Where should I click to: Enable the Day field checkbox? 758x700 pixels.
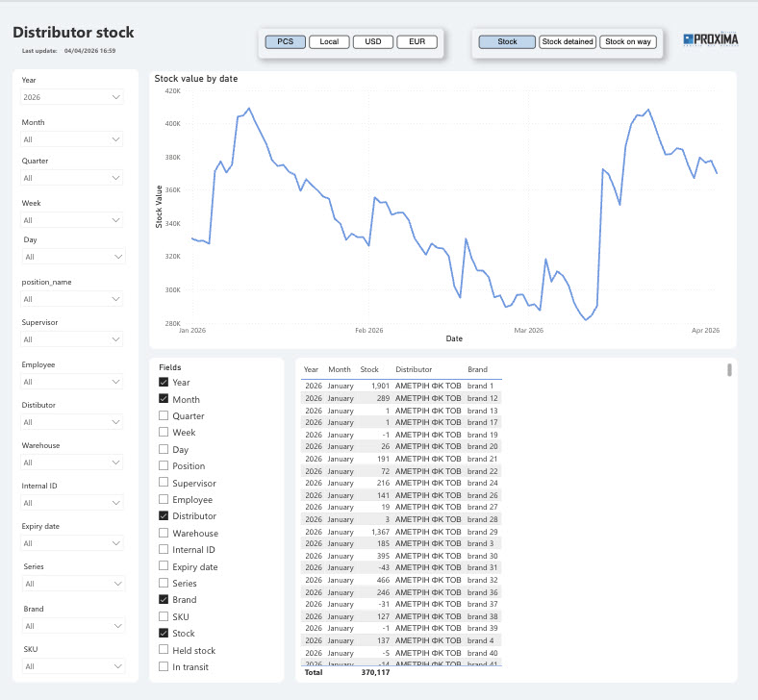(164, 449)
